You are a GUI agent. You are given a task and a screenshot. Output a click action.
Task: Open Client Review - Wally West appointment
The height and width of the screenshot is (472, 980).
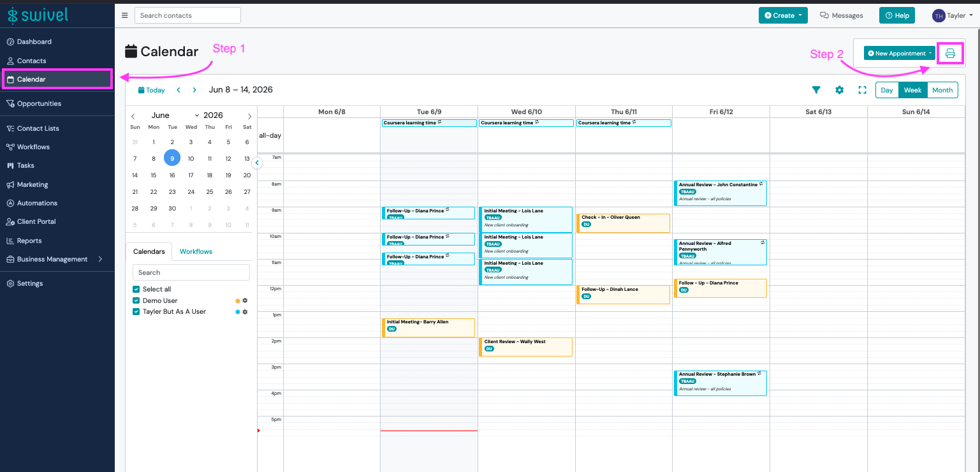[x=525, y=347]
